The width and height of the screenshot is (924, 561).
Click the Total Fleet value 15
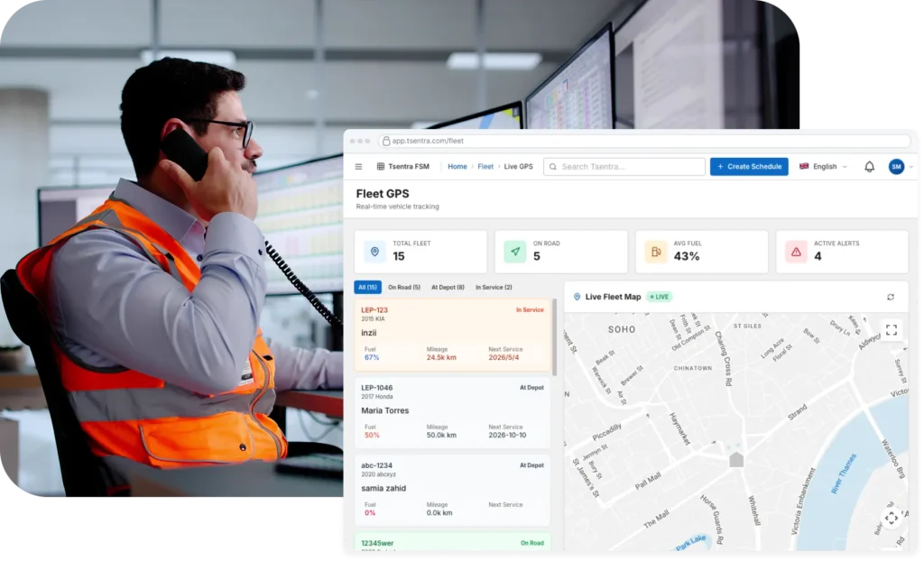[x=399, y=256]
